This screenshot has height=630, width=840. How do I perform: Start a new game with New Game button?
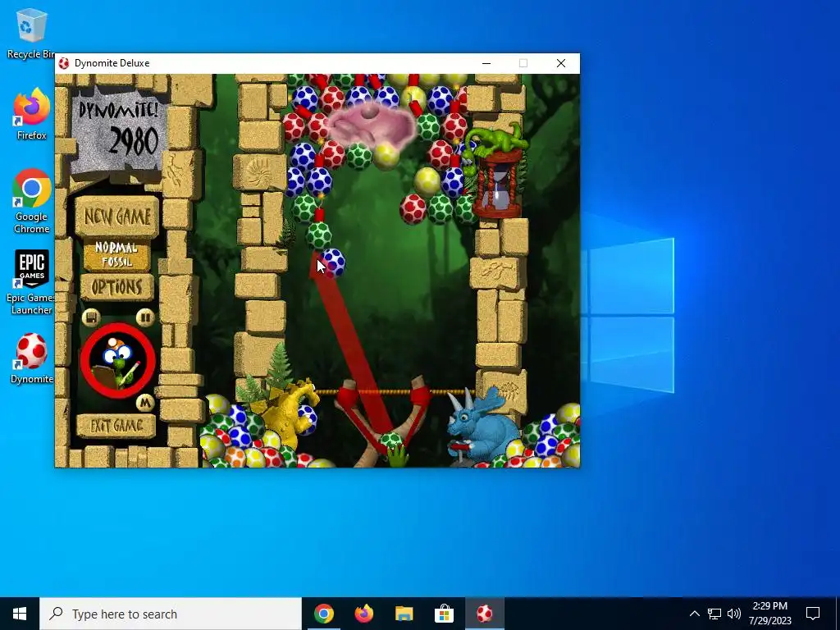coord(116,217)
